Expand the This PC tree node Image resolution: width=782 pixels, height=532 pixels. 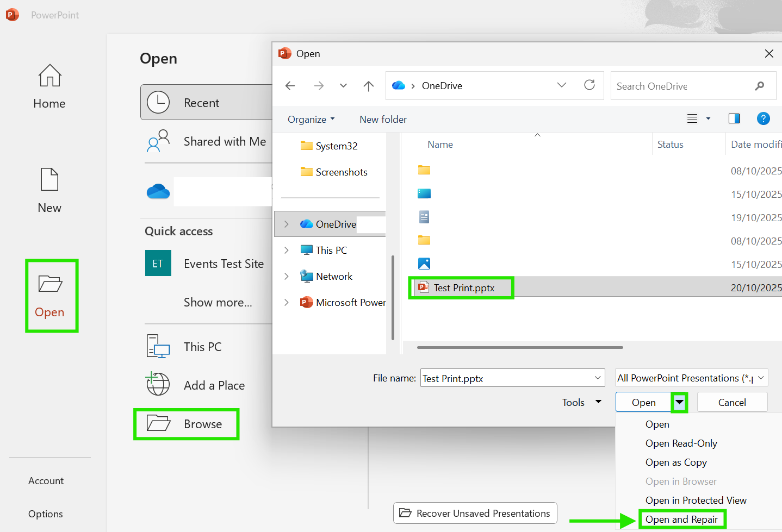click(x=287, y=250)
